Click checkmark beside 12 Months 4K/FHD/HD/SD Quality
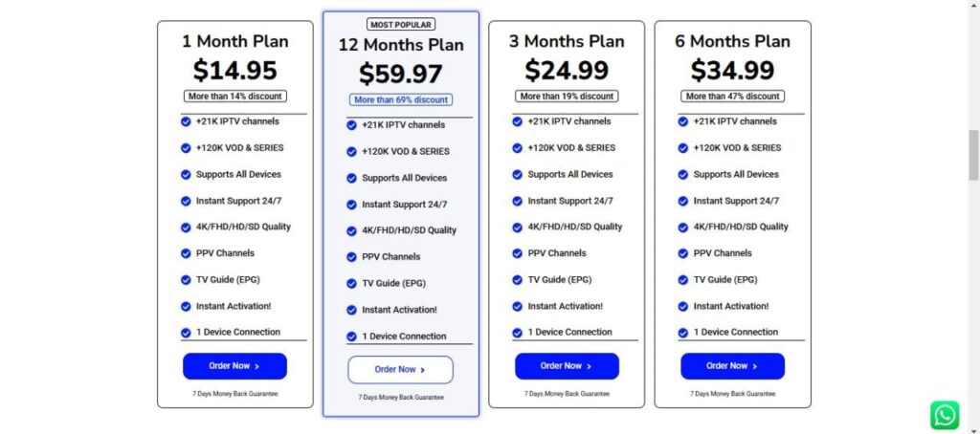Image resolution: width=980 pixels, height=434 pixels. [351, 230]
